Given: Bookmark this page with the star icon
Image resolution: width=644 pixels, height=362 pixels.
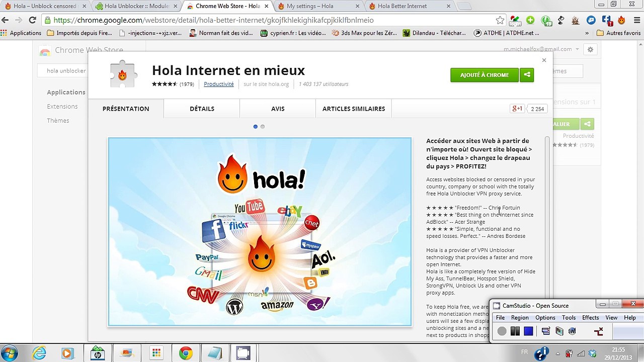Looking at the screenshot, I should (x=500, y=20).
